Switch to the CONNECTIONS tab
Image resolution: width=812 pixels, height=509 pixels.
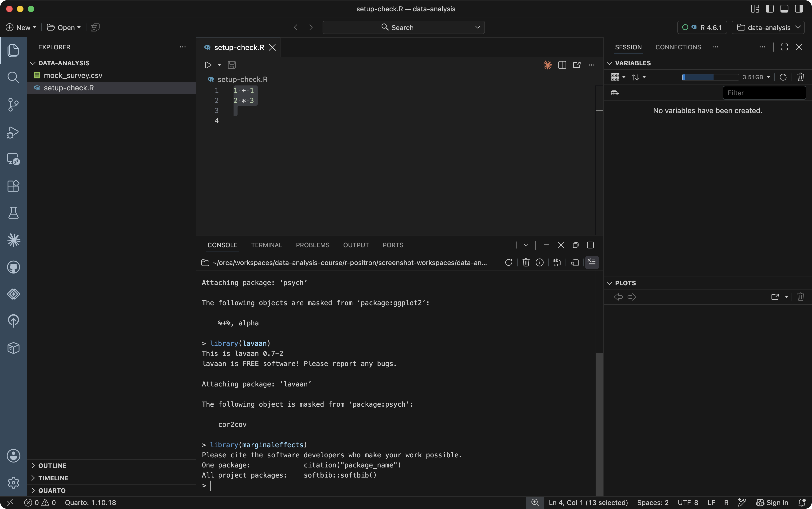pyautogui.click(x=678, y=47)
